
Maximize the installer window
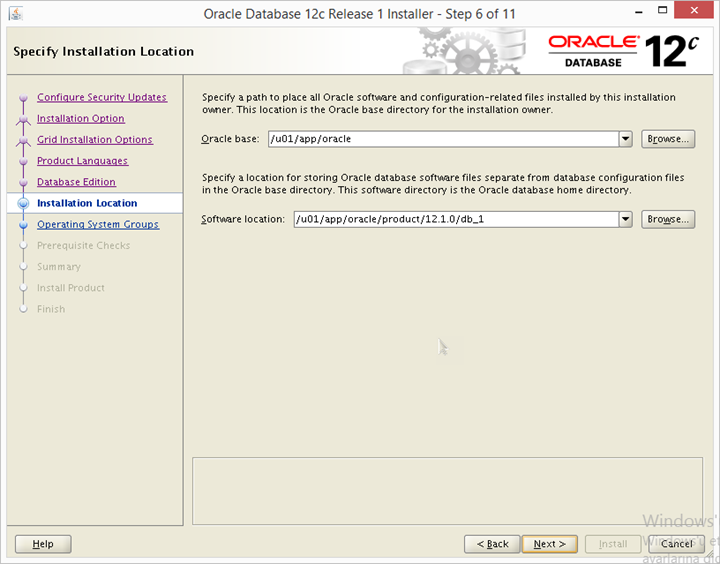point(662,10)
